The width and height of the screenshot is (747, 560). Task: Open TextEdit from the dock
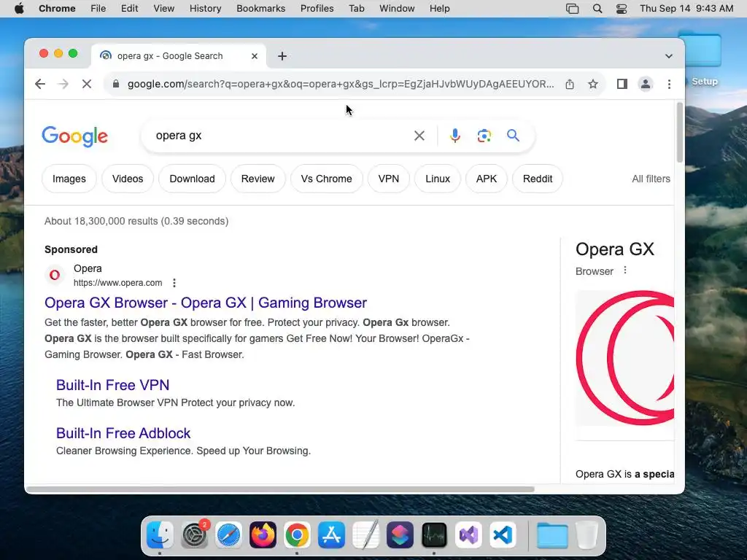366,534
